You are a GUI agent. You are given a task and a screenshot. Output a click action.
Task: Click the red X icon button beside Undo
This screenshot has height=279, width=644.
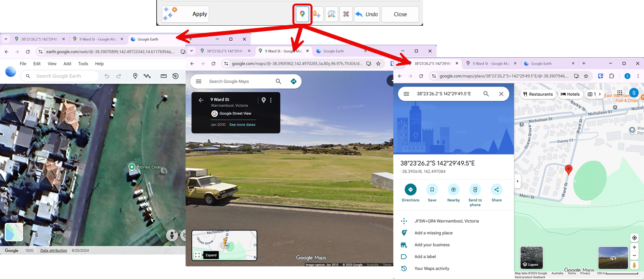pyautogui.click(x=346, y=14)
